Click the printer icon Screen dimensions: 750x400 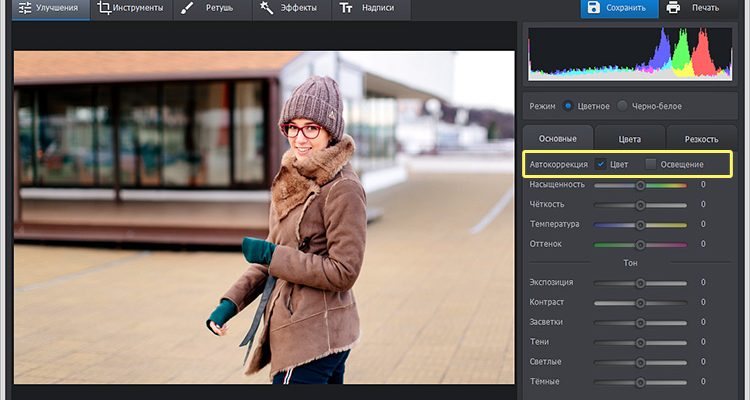point(674,8)
